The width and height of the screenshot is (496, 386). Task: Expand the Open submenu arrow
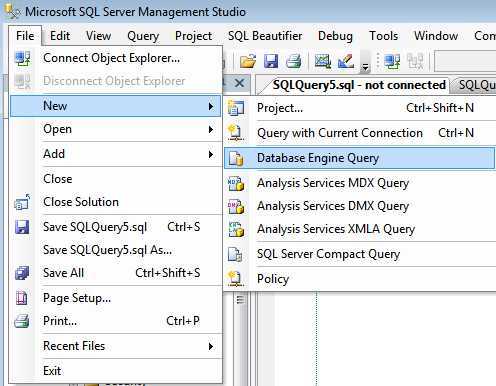[211, 129]
